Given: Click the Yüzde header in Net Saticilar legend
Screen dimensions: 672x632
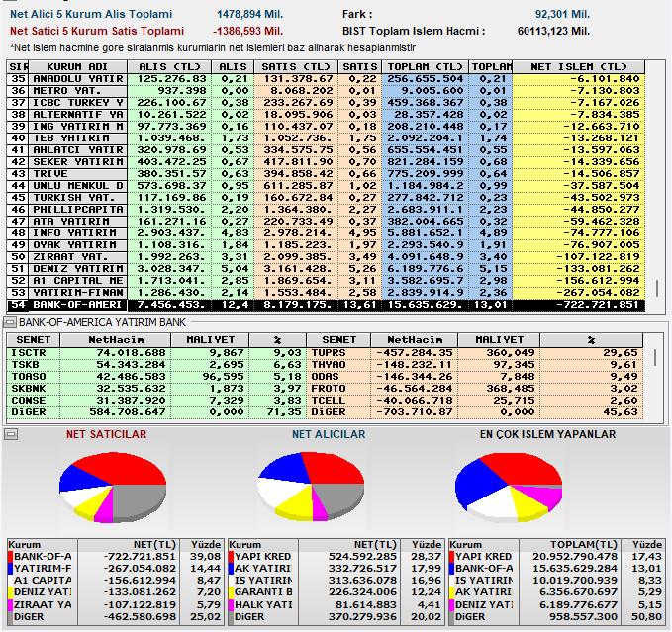Looking at the screenshot, I should (206, 545).
